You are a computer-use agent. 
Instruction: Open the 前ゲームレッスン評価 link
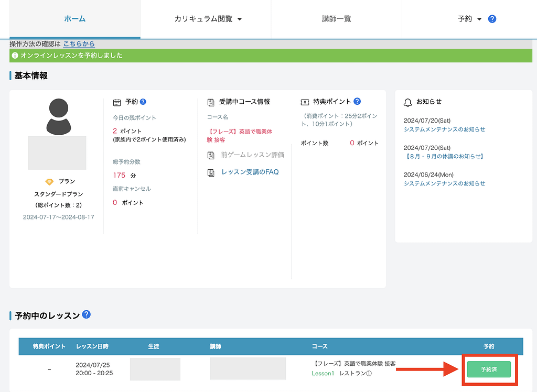252,155
